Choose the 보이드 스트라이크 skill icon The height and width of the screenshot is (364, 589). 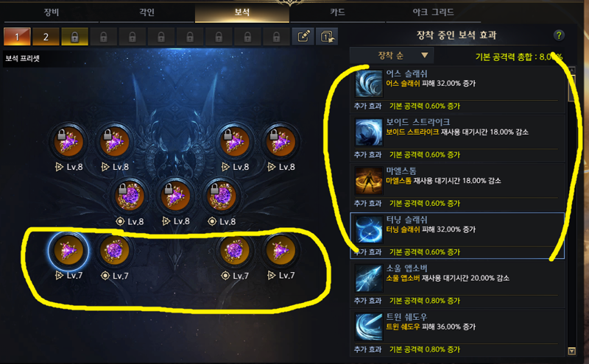coord(369,132)
